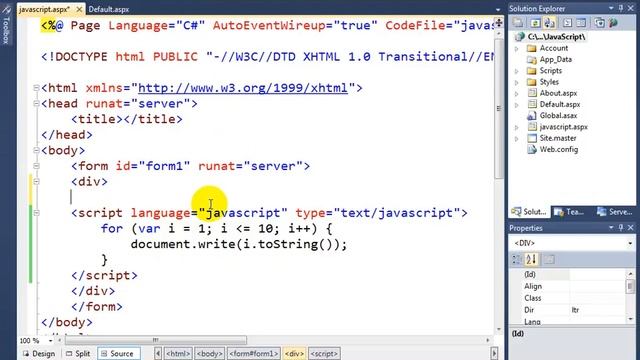Click the Copy Web Site icon
The height and width of the screenshot is (360, 640).
click(599, 23)
